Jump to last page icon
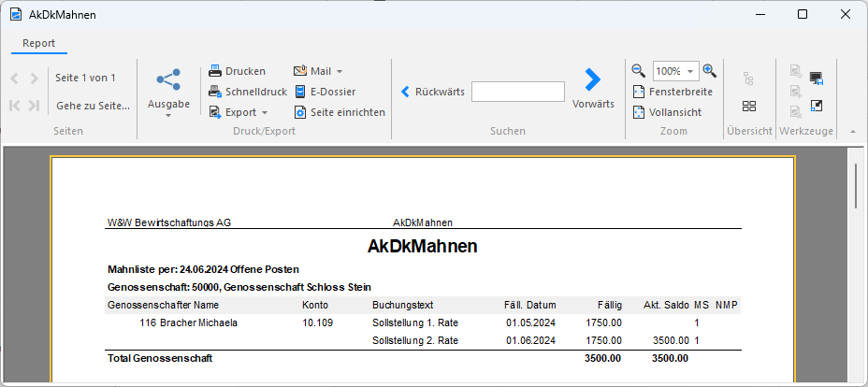Image resolution: width=868 pixels, height=387 pixels. click(x=35, y=106)
